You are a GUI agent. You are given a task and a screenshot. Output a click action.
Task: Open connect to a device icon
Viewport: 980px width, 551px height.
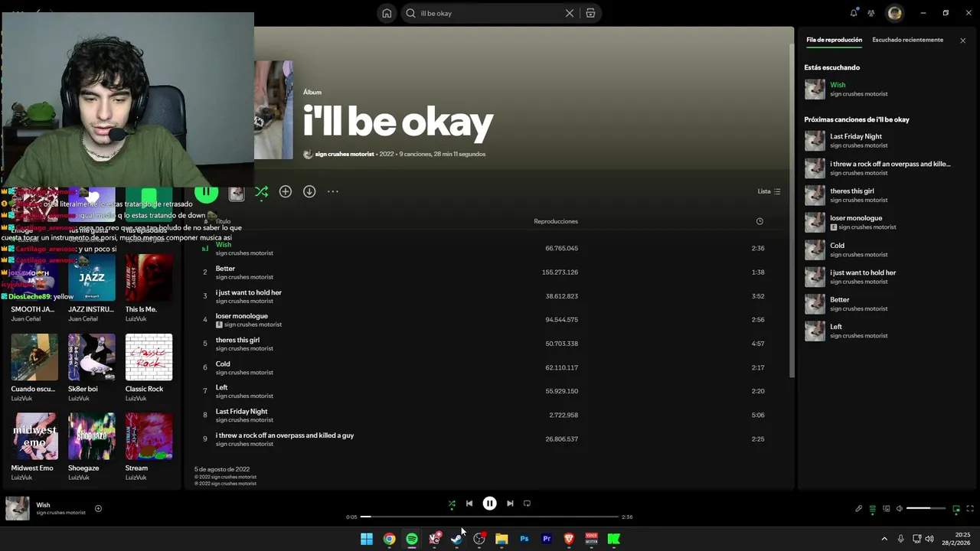tap(887, 509)
